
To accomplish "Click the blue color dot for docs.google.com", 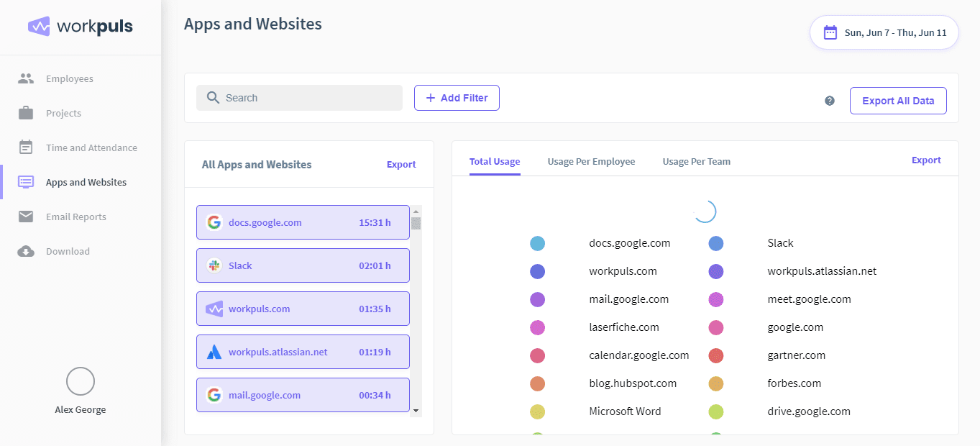I will pyautogui.click(x=537, y=243).
